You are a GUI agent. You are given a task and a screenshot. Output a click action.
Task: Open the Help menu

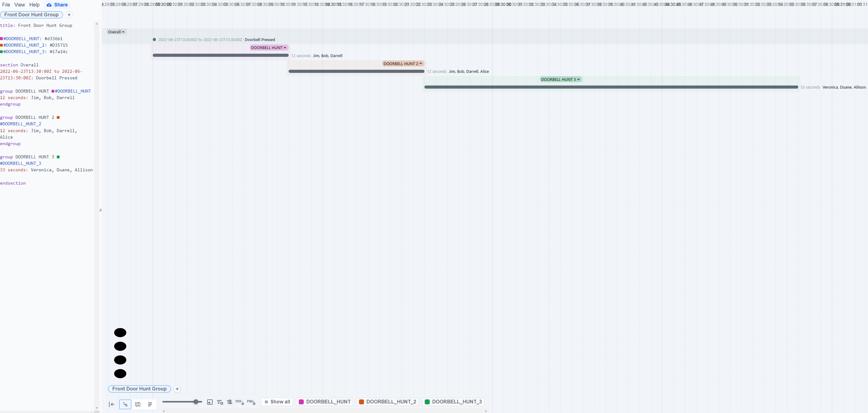[34, 5]
